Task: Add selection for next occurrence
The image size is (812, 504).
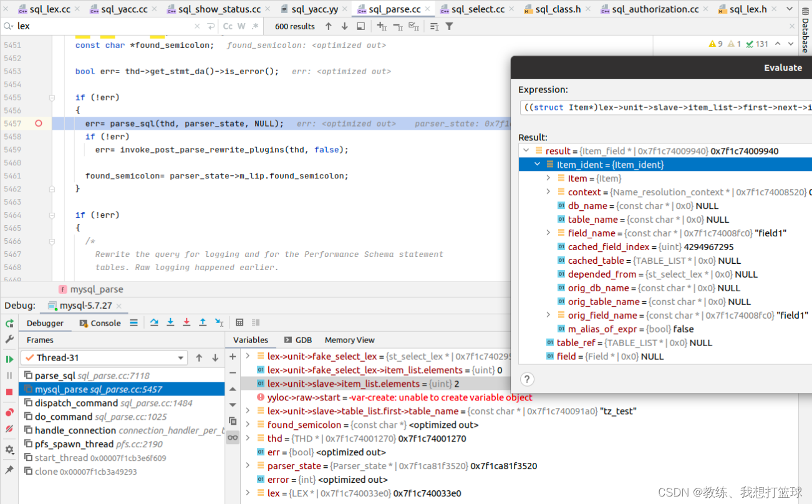Action: (382, 26)
